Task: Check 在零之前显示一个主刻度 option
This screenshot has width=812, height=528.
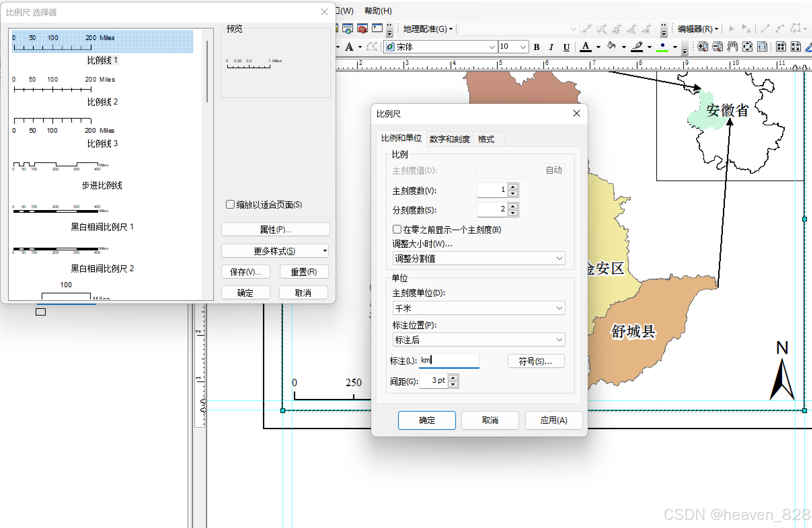Action: click(x=397, y=229)
